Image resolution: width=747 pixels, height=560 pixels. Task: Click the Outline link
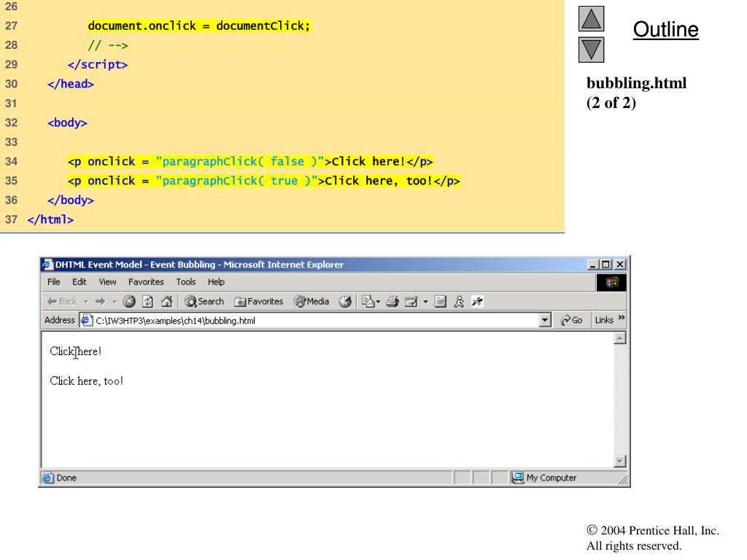coord(665,29)
